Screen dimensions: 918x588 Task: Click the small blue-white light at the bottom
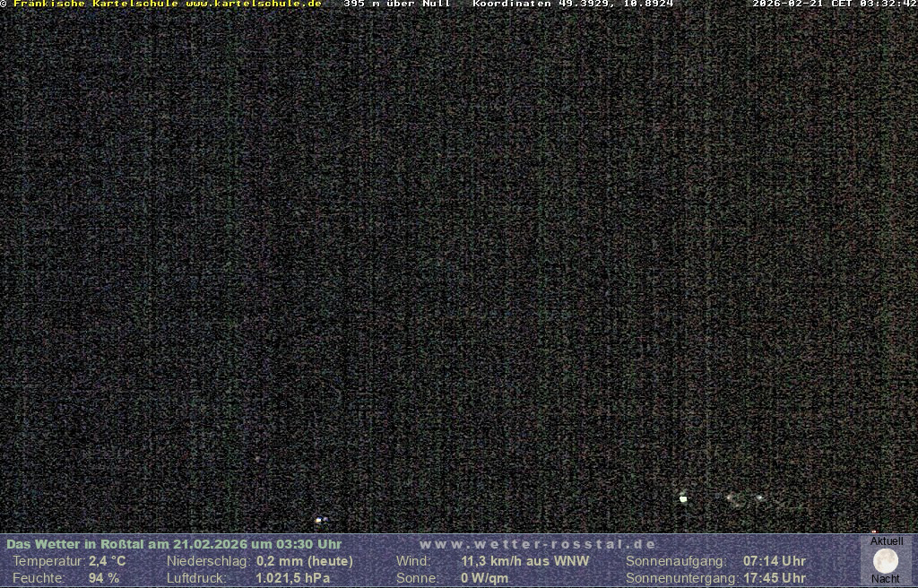318,520
